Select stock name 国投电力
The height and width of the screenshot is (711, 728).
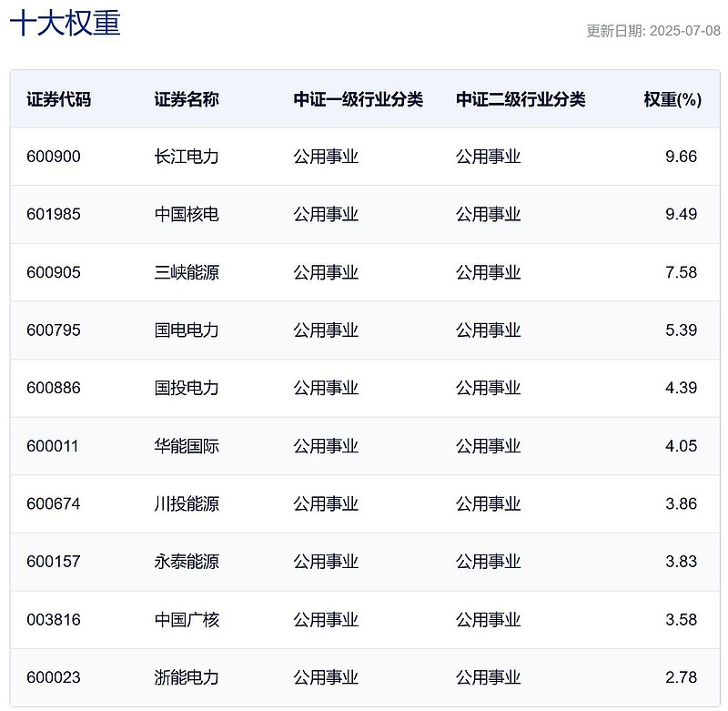click(x=187, y=388)
